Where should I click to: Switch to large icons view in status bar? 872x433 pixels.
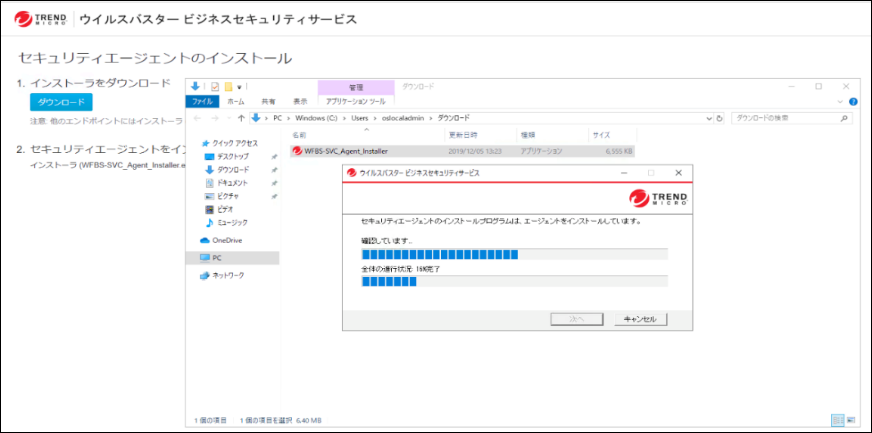850,420
